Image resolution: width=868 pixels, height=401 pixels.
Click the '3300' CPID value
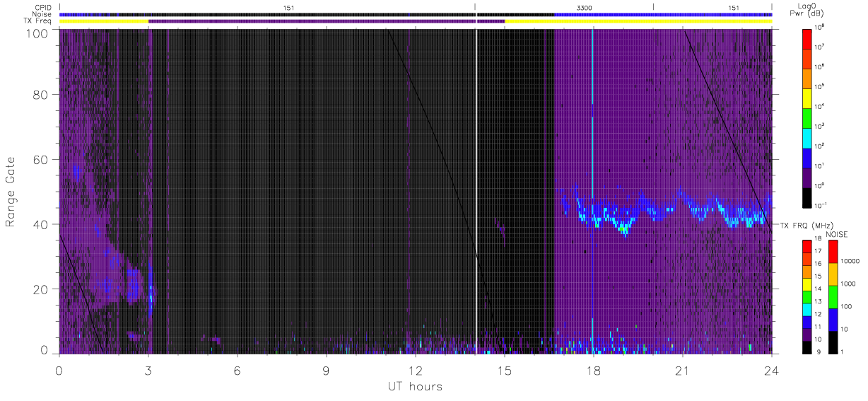point(585,8)
